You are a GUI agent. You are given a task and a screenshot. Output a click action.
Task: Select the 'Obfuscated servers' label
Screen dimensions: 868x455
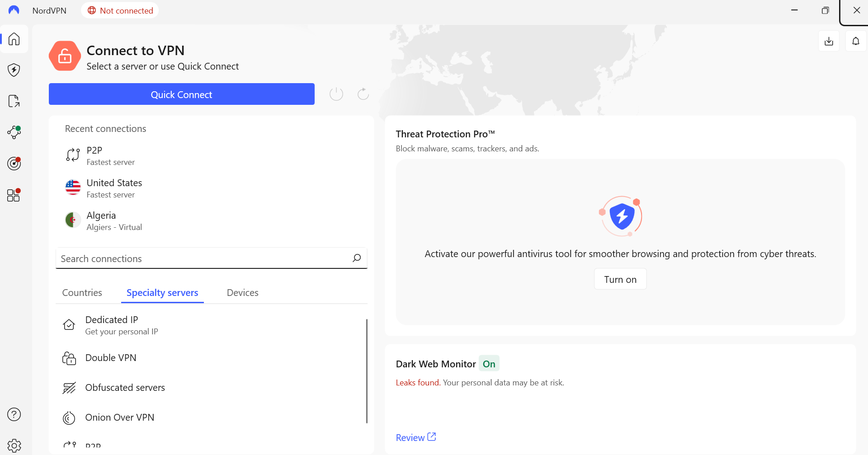(125, 388)
